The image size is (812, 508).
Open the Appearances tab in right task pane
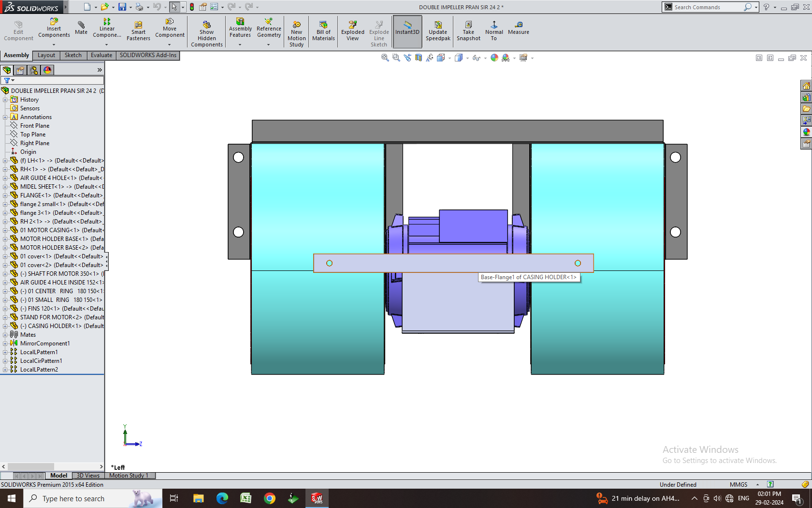(806, 132)
